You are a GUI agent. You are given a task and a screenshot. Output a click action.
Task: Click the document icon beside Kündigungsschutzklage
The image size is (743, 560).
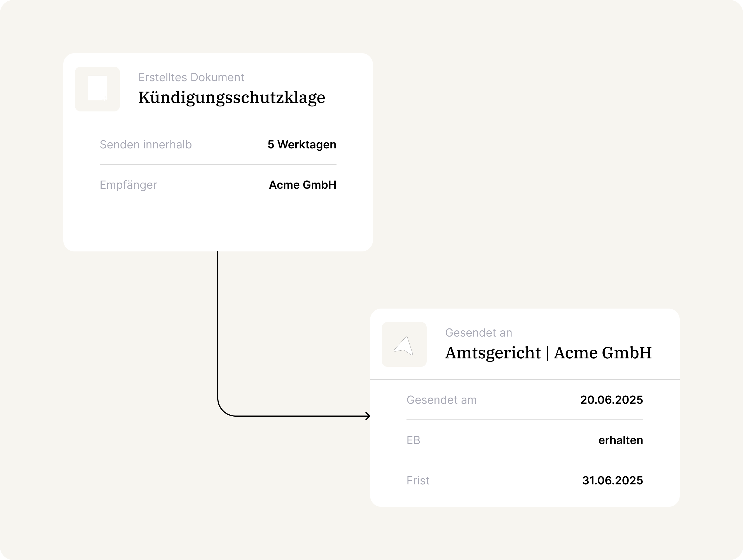click(x=97, y=89)
